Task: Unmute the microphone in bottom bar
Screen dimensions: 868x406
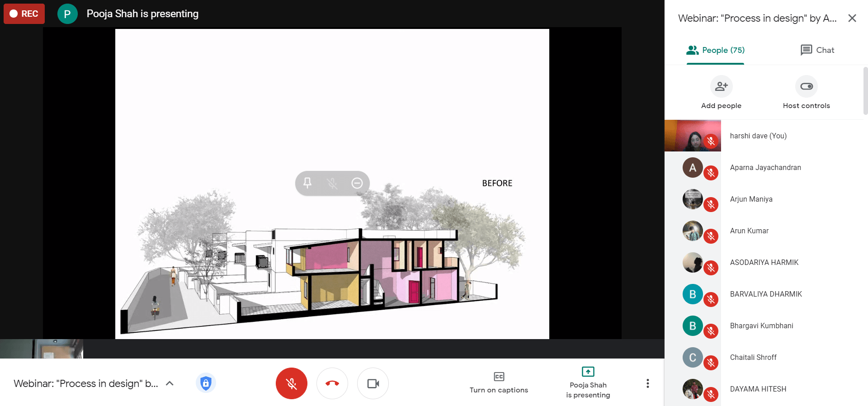Action: pos(292,383)
